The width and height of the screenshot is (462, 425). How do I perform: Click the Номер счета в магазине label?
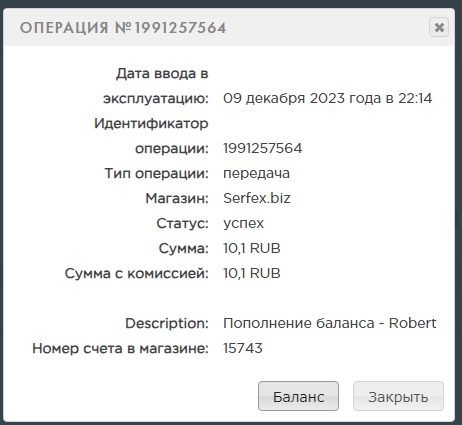(120, 348)
